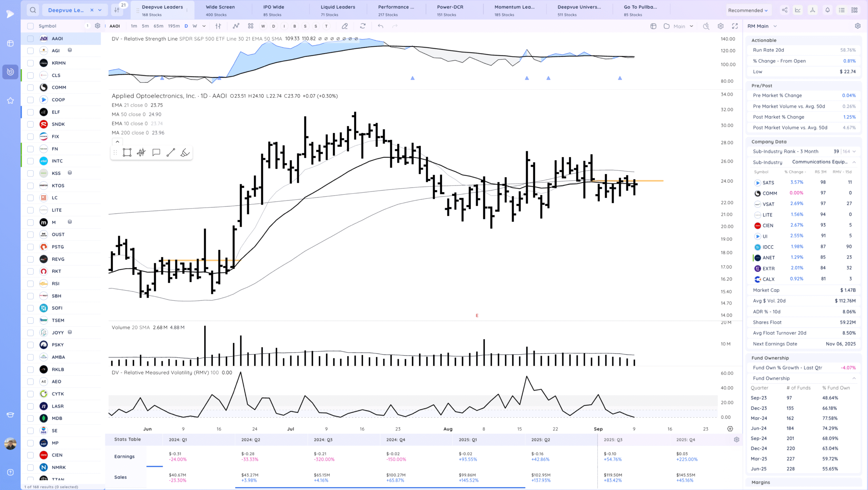Image resolution: width=868 pixels, height=490 pixels.
Task: Select the 195m timeframe button
Action: (174, 26)
